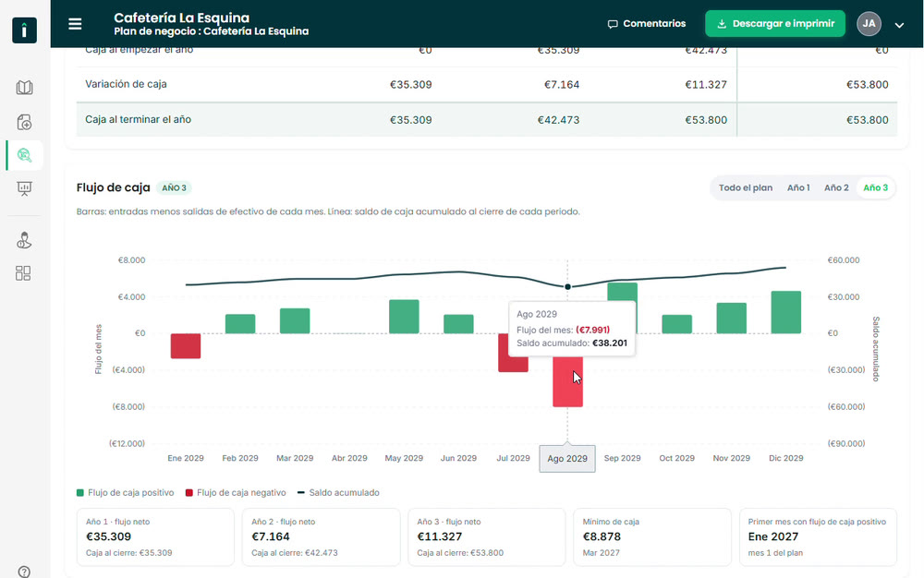Open the Comentarios panel

tap(647, 23)
